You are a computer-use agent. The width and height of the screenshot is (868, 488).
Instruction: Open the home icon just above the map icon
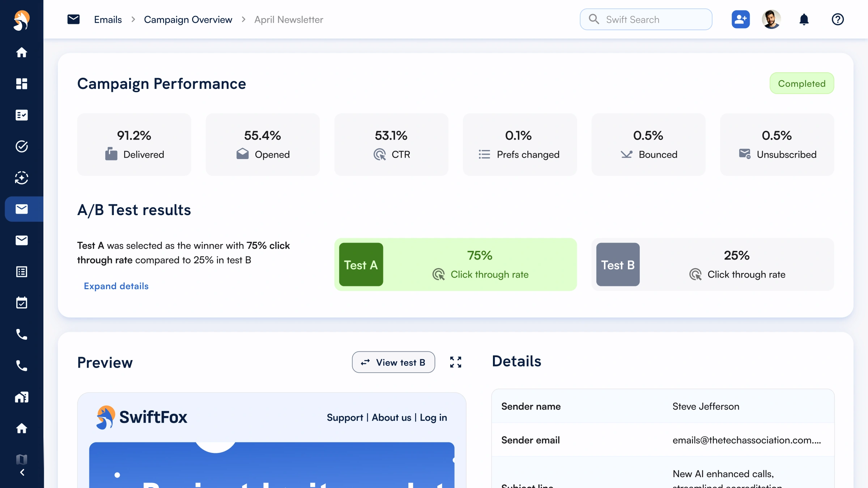click(x=22, y=428)
